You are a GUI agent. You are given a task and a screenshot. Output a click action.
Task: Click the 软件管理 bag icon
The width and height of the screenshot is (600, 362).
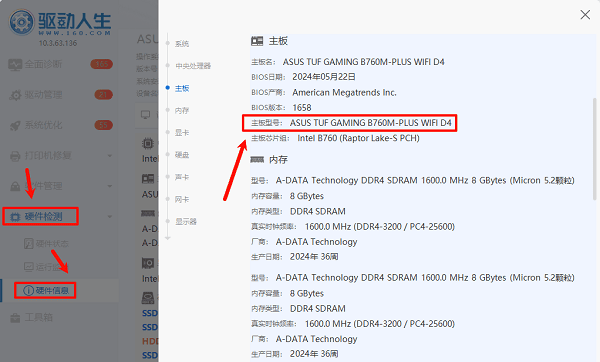point(15,186)
